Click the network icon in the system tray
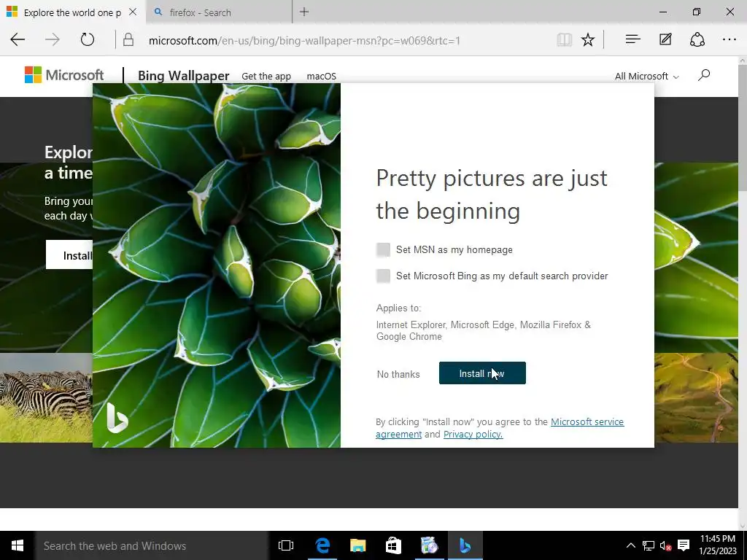The width and height of the screenshot is (747, 560). [648, 545]
